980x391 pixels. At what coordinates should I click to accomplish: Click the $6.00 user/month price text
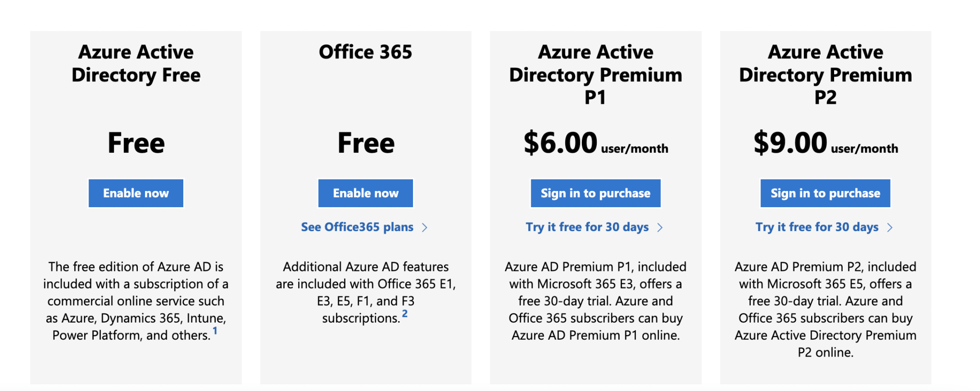[595, 143]
